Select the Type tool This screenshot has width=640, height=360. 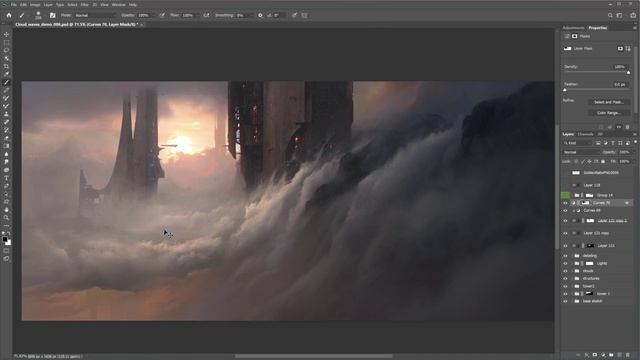pyautogui.click(x=6, y=178)
